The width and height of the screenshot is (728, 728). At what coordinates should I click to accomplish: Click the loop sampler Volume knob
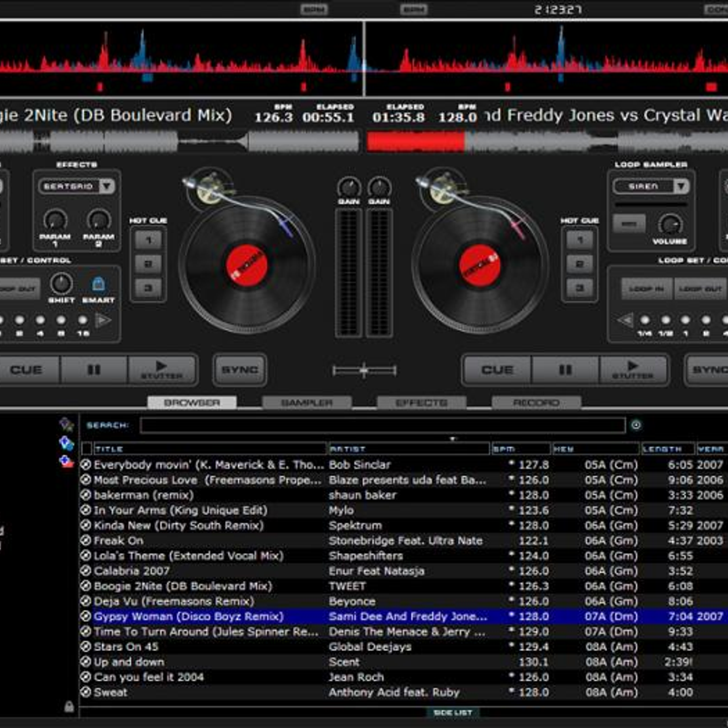coord(670,224)
